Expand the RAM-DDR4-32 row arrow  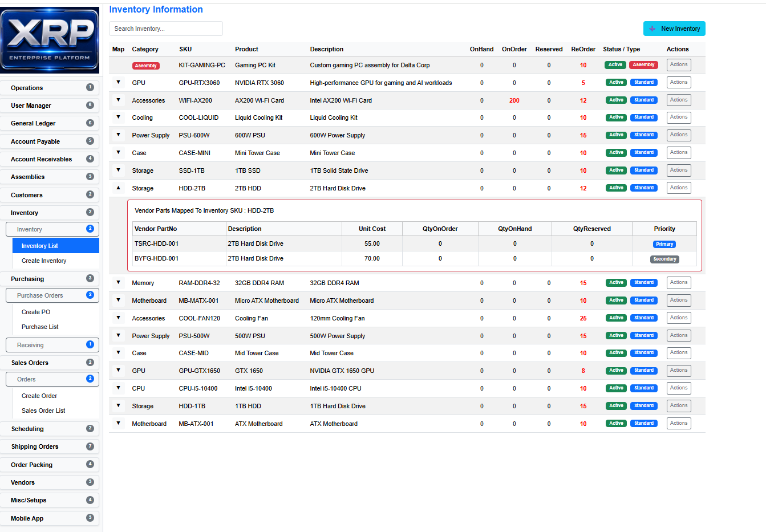click(118, 282)
